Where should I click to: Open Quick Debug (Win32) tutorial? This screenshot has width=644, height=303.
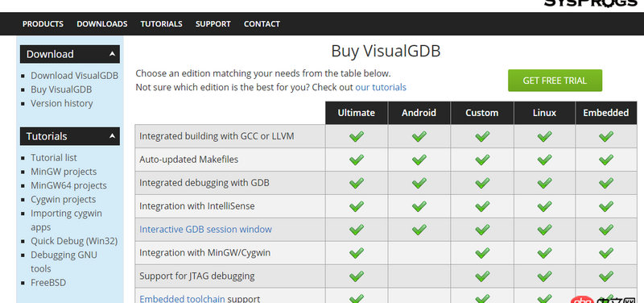[x=74, y=241]
